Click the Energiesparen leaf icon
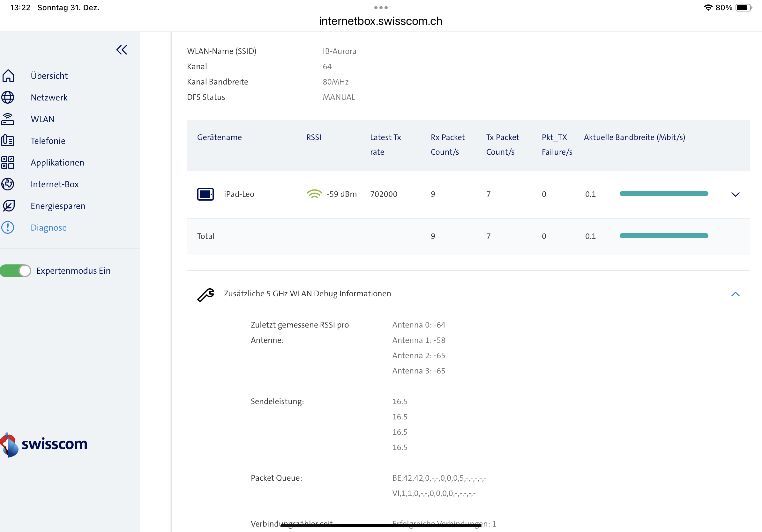762x532 pixels. [x=8, y=206]
